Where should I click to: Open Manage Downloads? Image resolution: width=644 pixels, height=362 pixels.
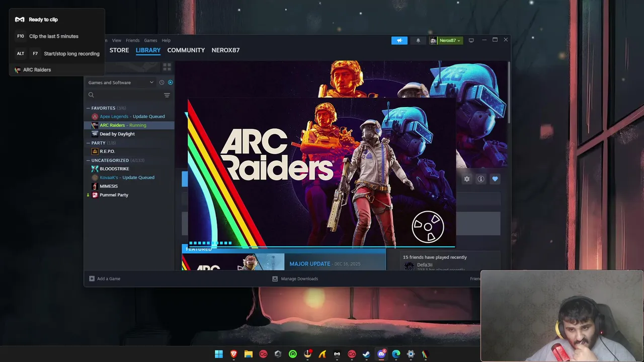[295, 279]
